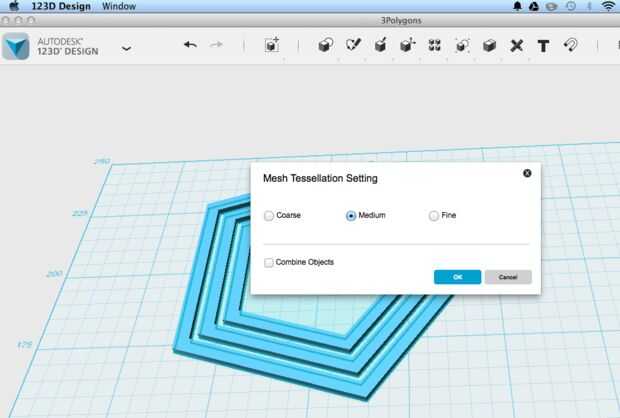The image size is (620, 418).
Task: Select the Text tool
Action: 544,46
